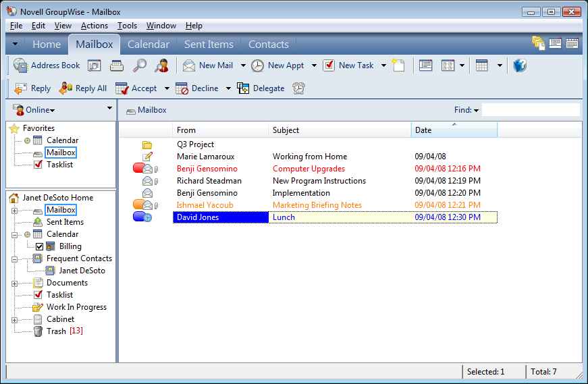
Task: Click the user search icon in toolbar
Action: click(161, 65)
